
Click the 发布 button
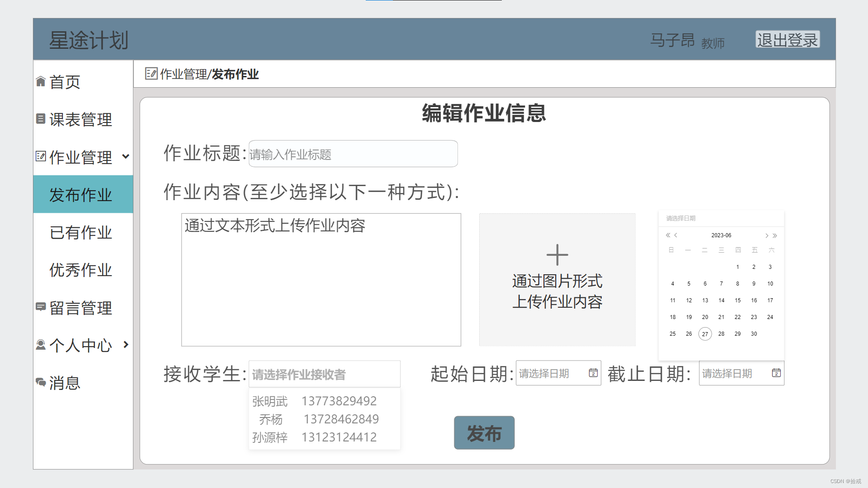pyautogui.click(x=484, y=433)
